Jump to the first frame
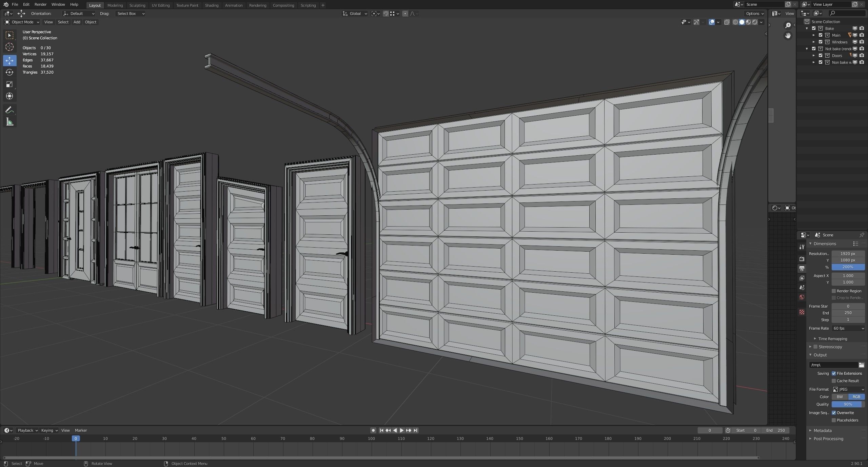 pyautogui.click(x=381, y=430)
